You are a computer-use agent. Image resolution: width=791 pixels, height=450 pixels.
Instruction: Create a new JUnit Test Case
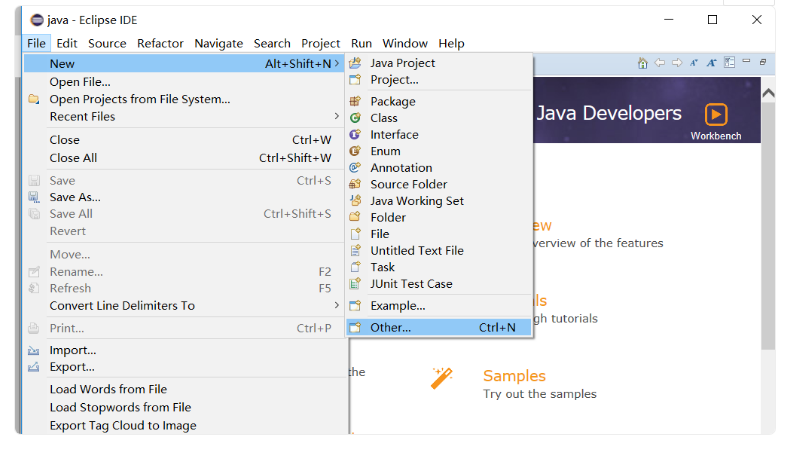411,284
